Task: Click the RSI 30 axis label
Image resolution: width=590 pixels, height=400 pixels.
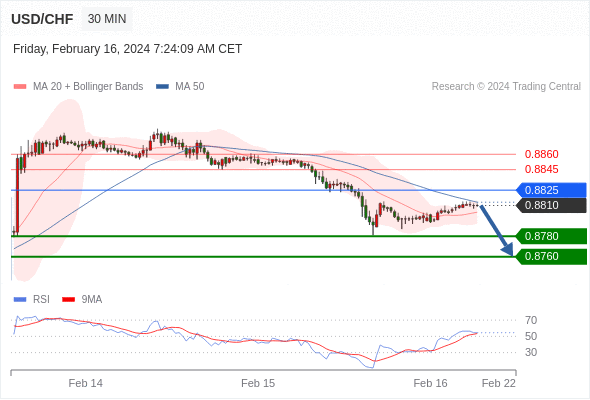Action: pyautogui.click(x=531, y=353)
